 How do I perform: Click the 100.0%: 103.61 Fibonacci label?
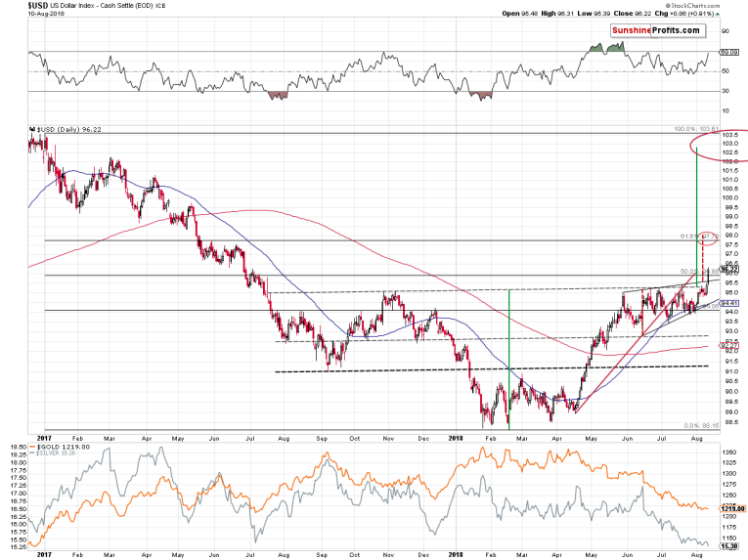tap(696, 129)
